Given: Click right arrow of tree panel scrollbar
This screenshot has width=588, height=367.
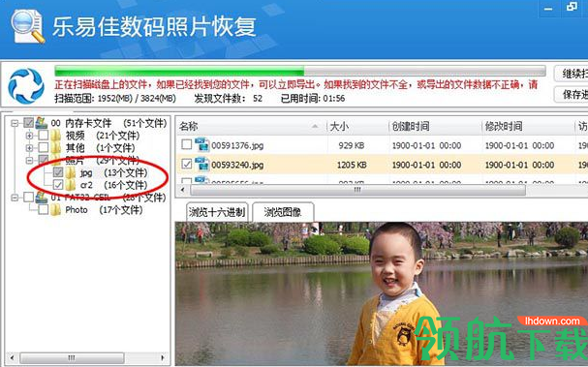Looking at the screenshot, I should click(163, 357).
